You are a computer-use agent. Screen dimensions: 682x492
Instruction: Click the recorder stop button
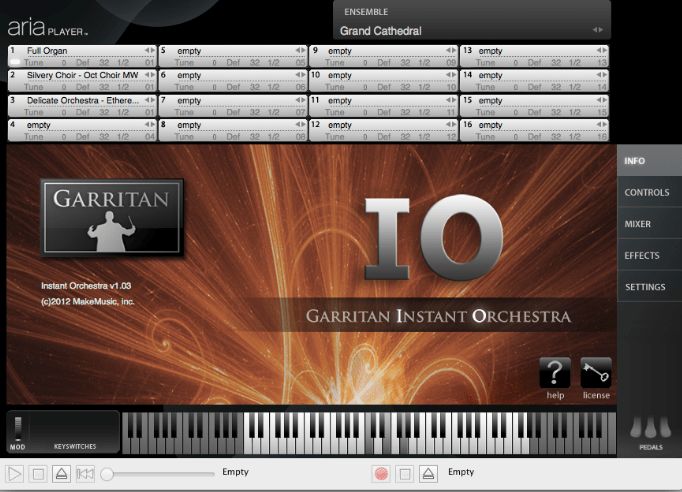coord(405,474)
